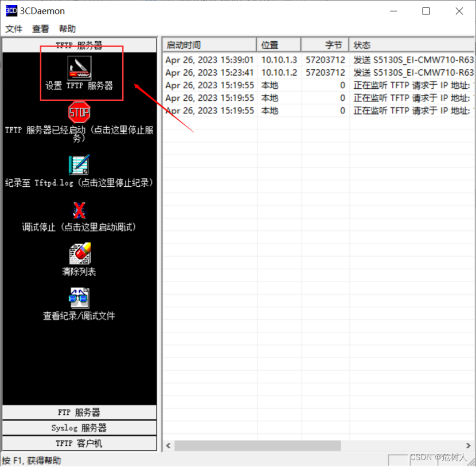Screen dimensions: 476x467
Task: Open the 查看 menu
Action: (40, 29)
